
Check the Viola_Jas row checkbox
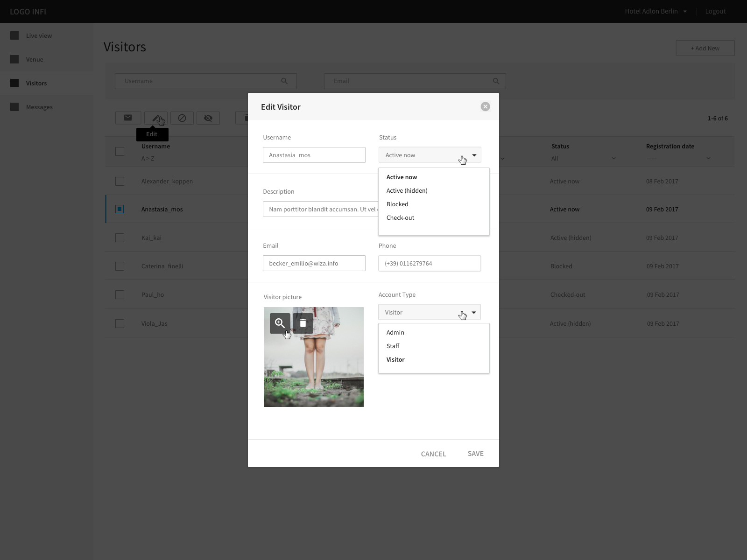tap(120, 323)
